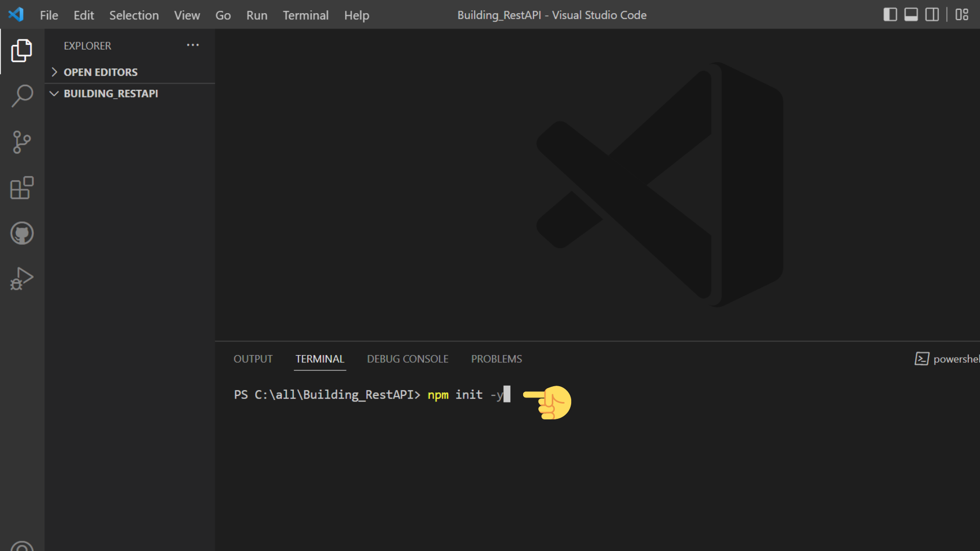Switch to the PROBLEMS tab
Viewport: 980px width, 551px height.
point(496,359)
